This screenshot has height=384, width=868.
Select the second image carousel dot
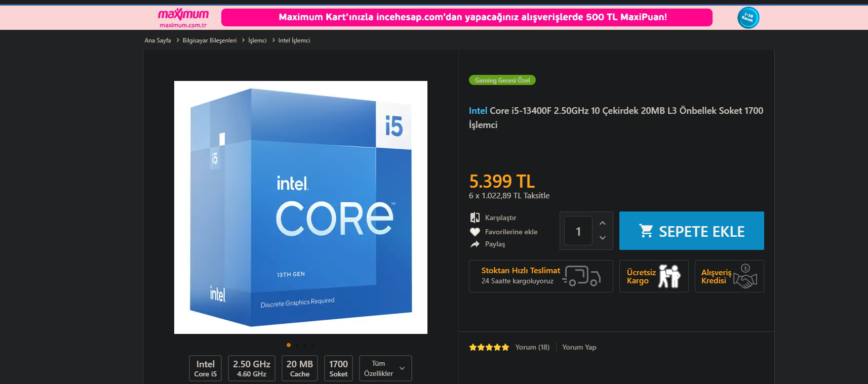[297, 345]
